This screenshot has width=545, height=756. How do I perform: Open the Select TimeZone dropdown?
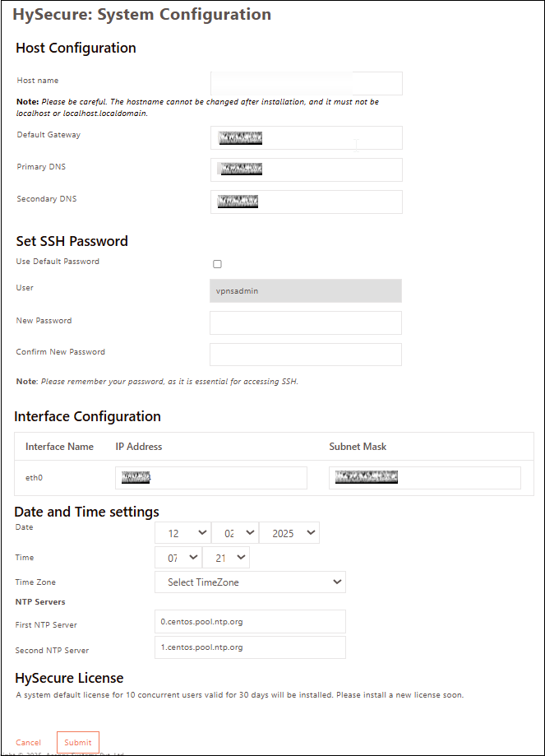[x=250, y=582]
